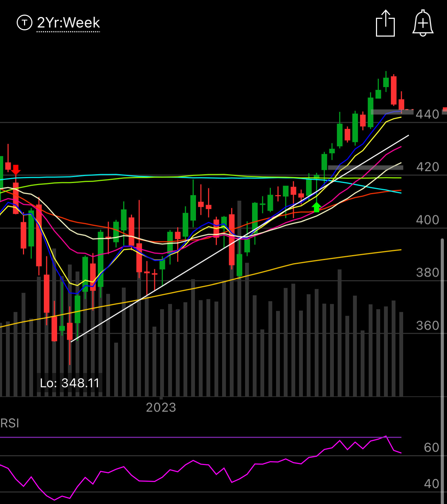Tap the 400 price axis label
Screen dimensions: 447x504
tap(428, 220)
